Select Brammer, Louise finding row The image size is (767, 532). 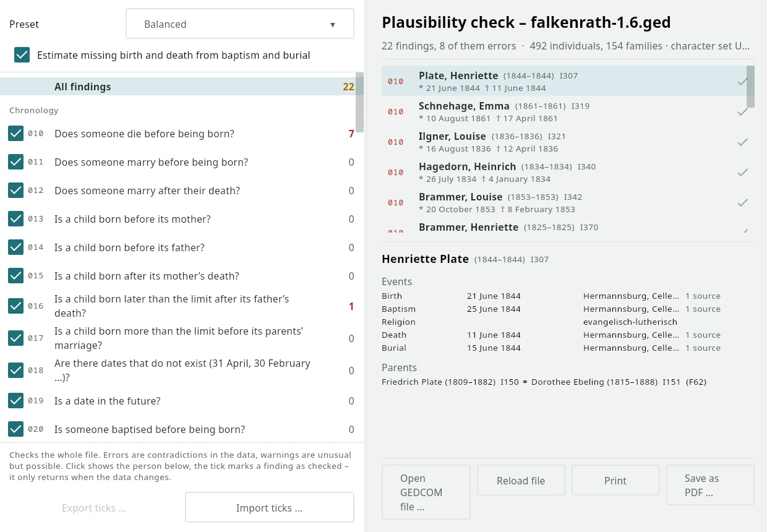pyautogui.click(x=564, y=202)
